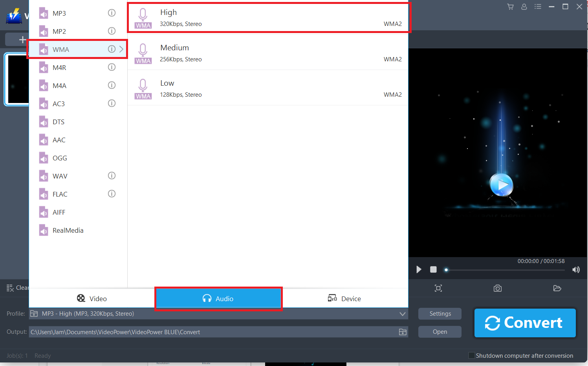Open the shopping cart store icon

[510, 7]
